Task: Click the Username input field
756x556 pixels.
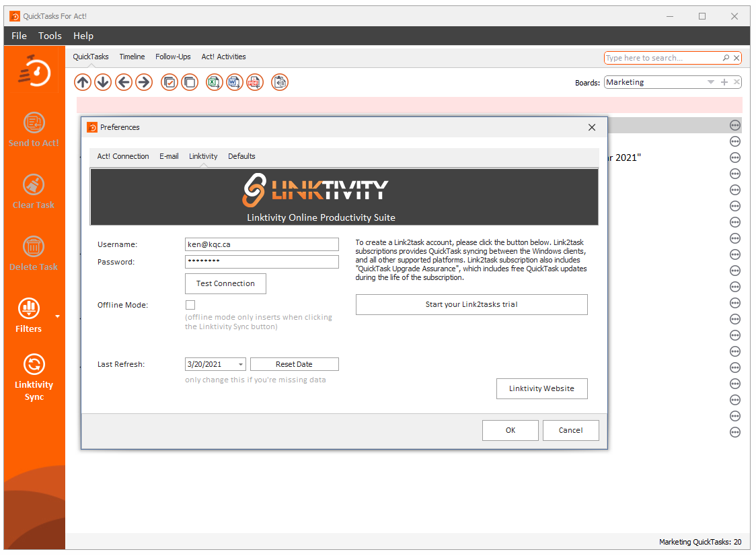Action: click(x=262, y=244)
